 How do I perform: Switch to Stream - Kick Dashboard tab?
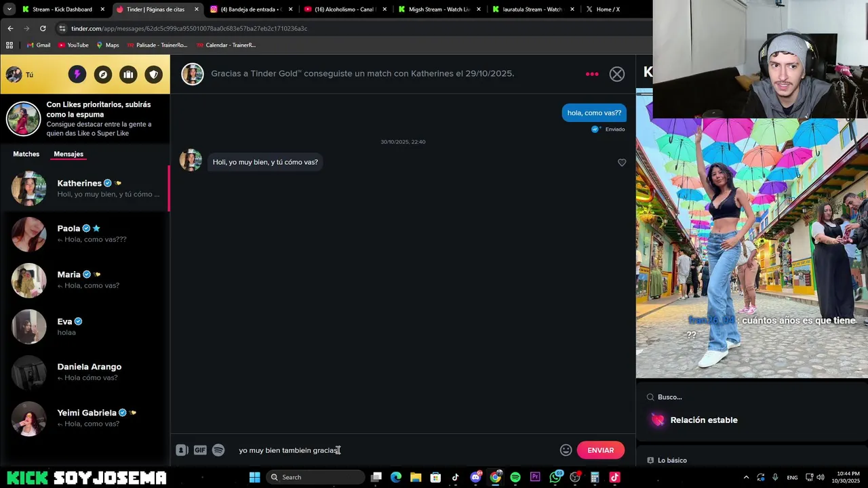(62, 9)
